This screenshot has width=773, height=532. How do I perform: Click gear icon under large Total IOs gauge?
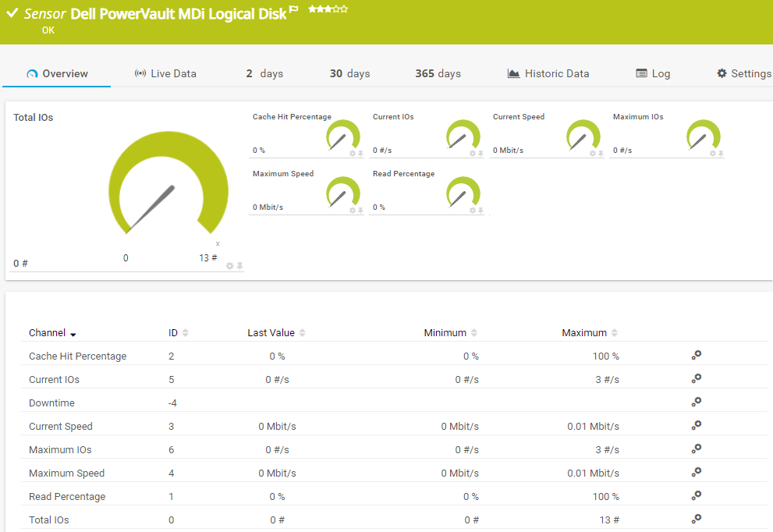point(229,266)
